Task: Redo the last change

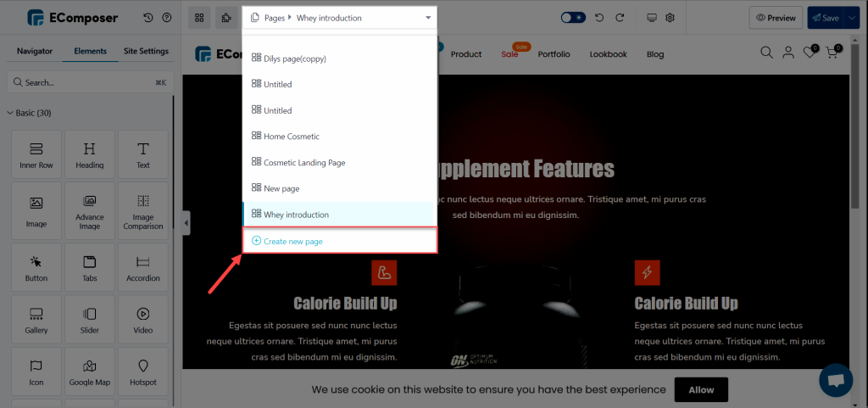Action: (x=620, y=18)
